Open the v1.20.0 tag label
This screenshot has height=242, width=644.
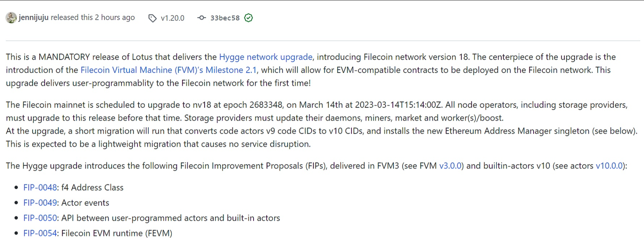click(x=172, y=18)
